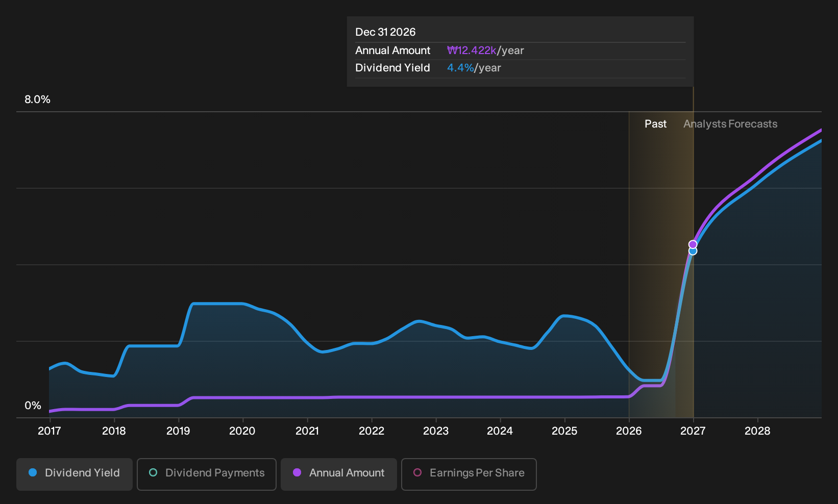Toggle the Annual Amount legend button
The image size is (838, 504).
pyautogui.click(x=339, y=474)
